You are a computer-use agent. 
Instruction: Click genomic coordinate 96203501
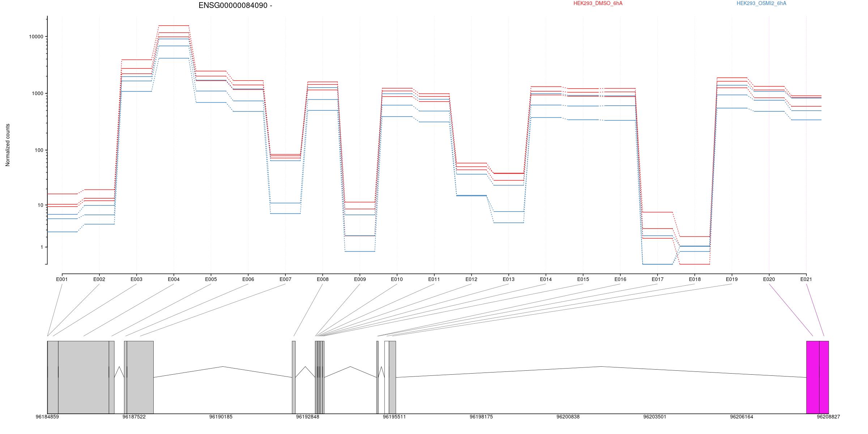(655, 417)
